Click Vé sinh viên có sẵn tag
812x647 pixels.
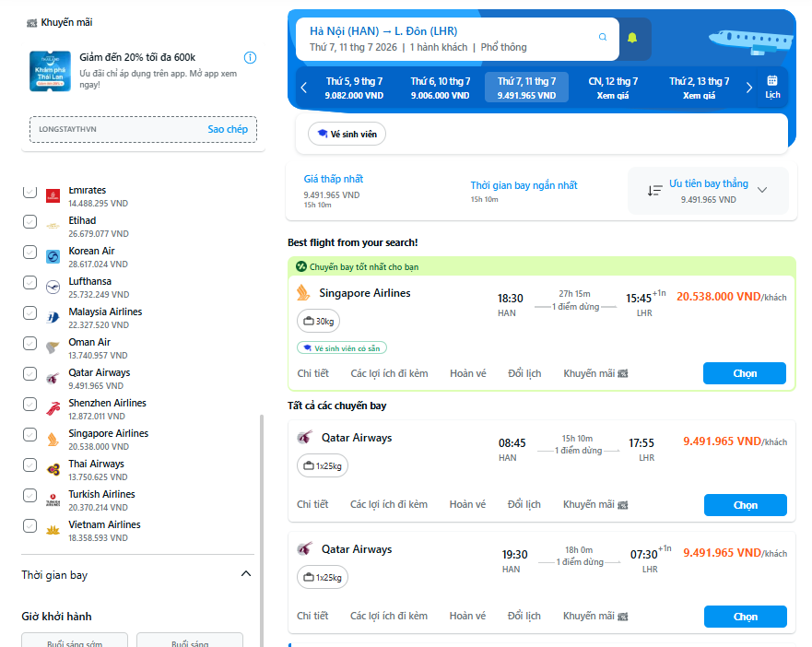pos(342,348)
